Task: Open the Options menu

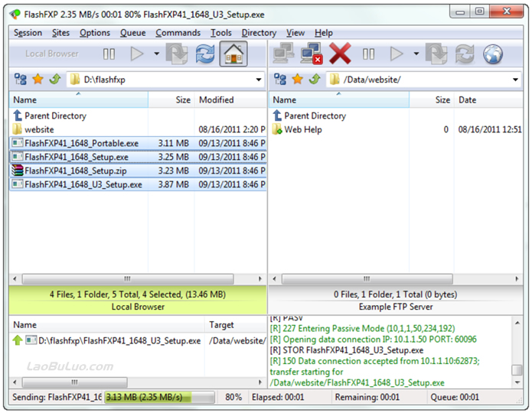Action: 95,33
